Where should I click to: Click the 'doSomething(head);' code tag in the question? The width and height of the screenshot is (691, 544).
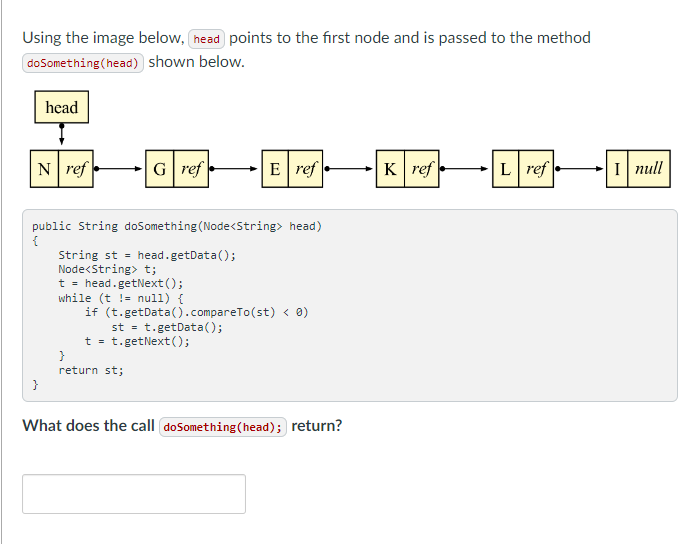(x=222, y=427)
